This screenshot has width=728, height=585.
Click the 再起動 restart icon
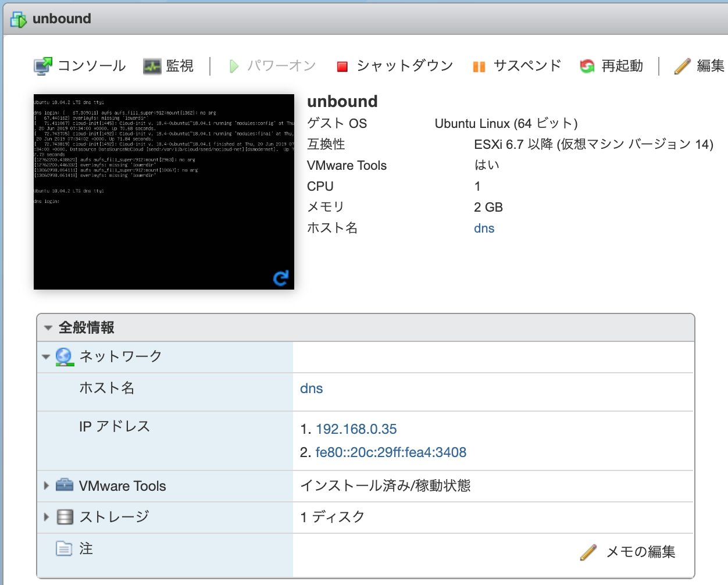587,66
